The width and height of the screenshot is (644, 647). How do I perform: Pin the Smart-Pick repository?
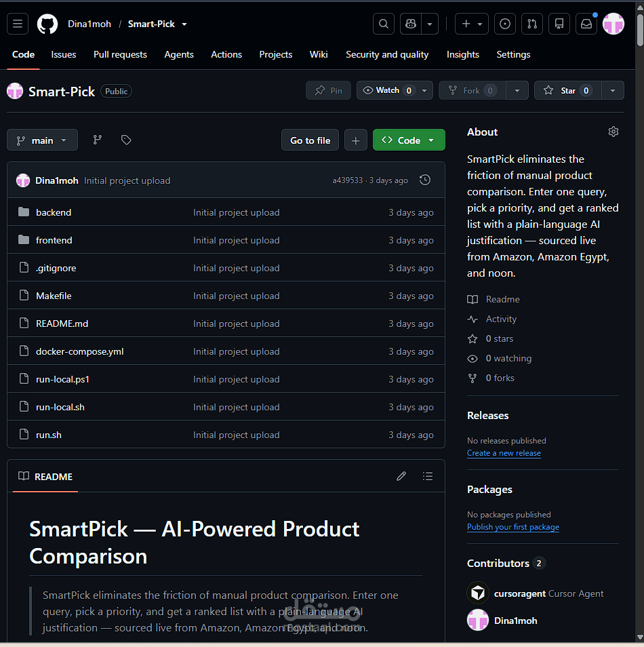click(328, 90)
